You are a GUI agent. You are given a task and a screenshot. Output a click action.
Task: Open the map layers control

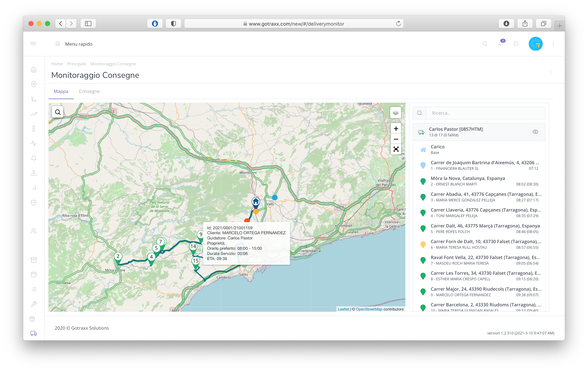point(396,113)
